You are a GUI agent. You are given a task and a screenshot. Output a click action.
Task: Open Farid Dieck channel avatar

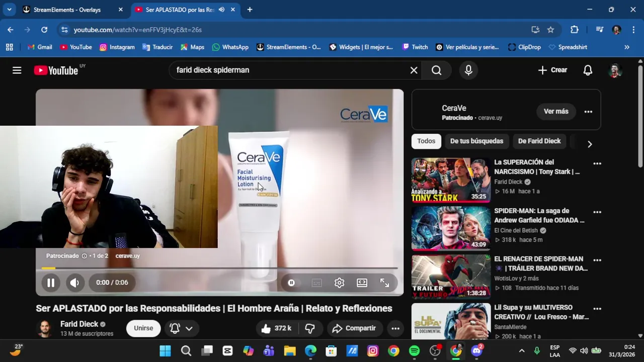click(45, 328)
